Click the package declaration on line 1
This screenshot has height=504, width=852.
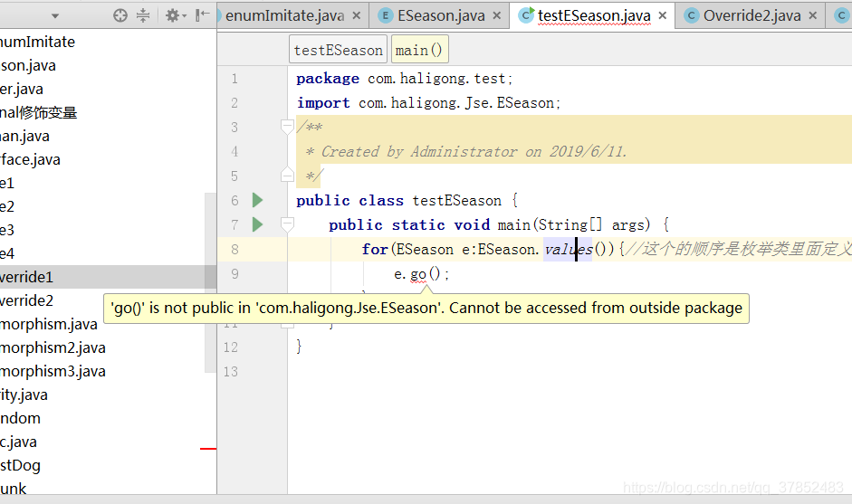point(404,79)
